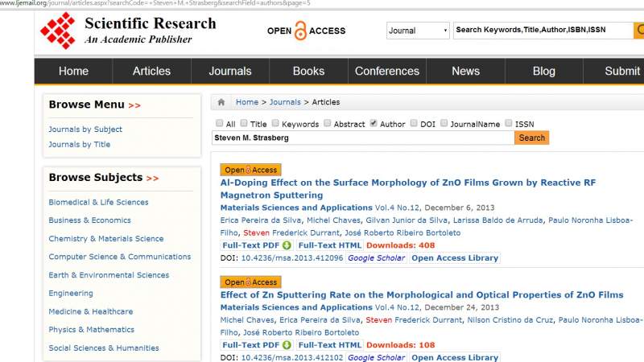The width and height of the screenshot is (644, 362).
Task: Click Home link in breadcrumb
Action: coord(247,102)
